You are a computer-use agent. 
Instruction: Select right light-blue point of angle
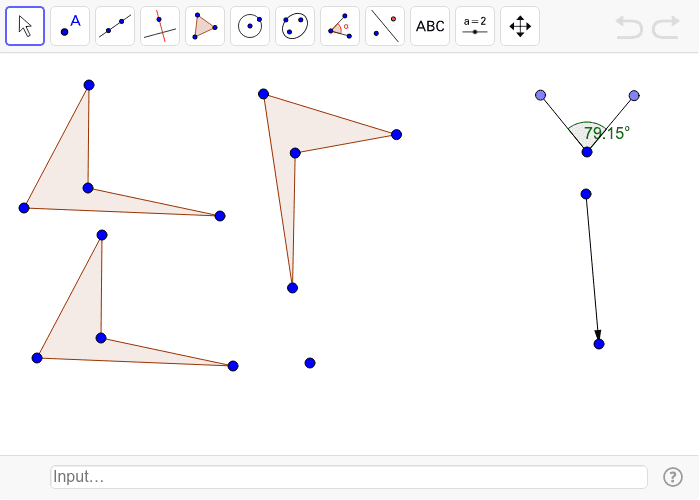click(x=634, y=96)
